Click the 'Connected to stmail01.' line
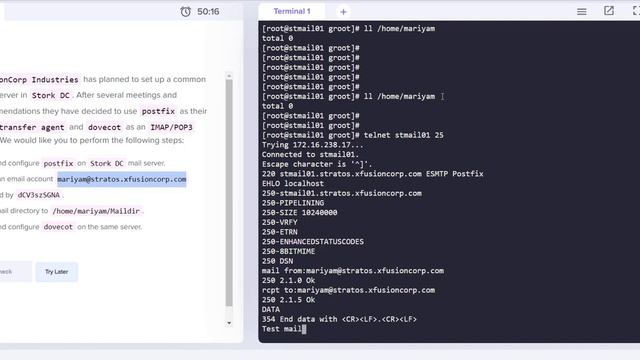The width and height of the screenshot is (640, 360). [310, 155]
